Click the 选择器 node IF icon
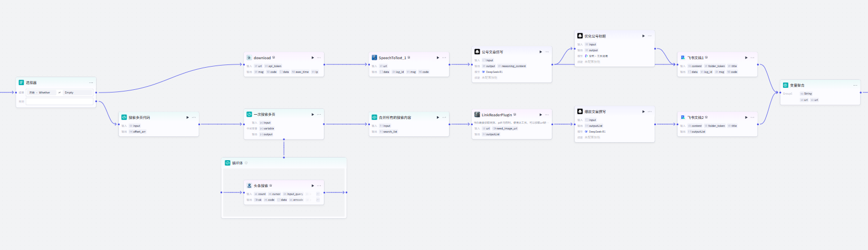The image size is (868, 250). point(21,82)
